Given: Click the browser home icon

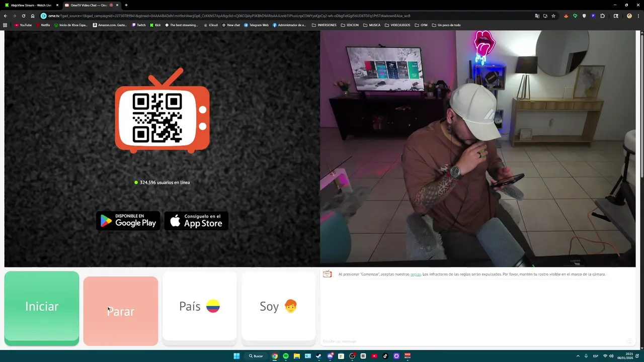Looking at the screenshot, I should point(33,16).
